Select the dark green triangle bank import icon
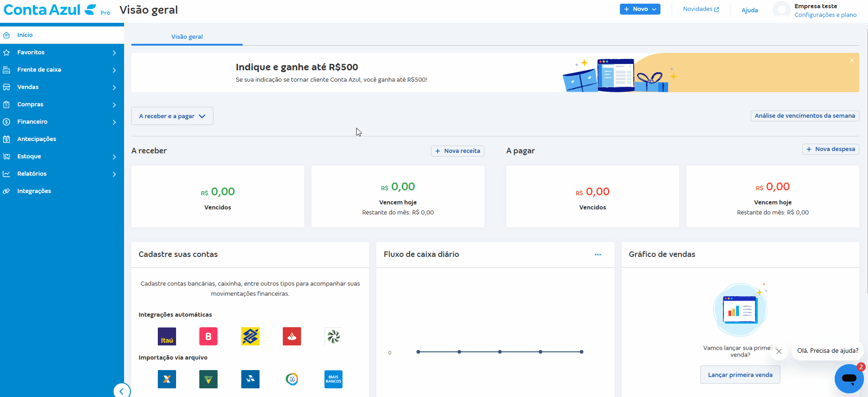Screen dimensions: 868x397 [208, 379]
